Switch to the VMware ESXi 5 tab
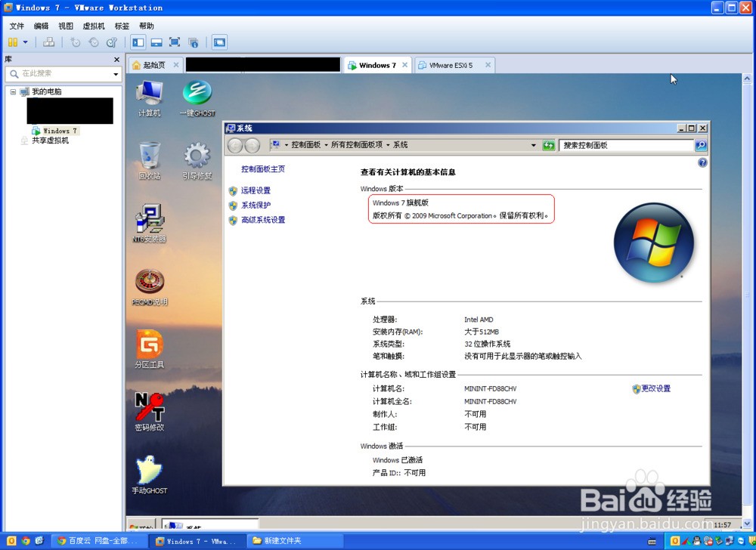 tap(451, 65)
